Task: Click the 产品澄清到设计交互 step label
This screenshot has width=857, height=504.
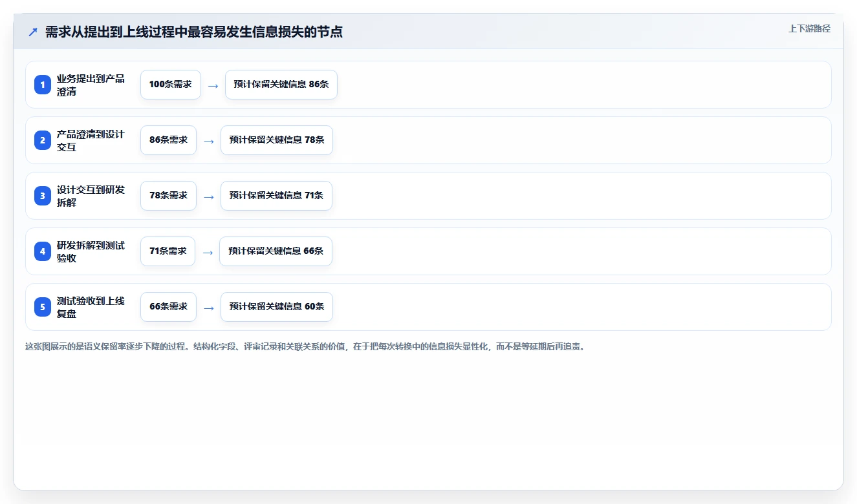Action: 91,140
